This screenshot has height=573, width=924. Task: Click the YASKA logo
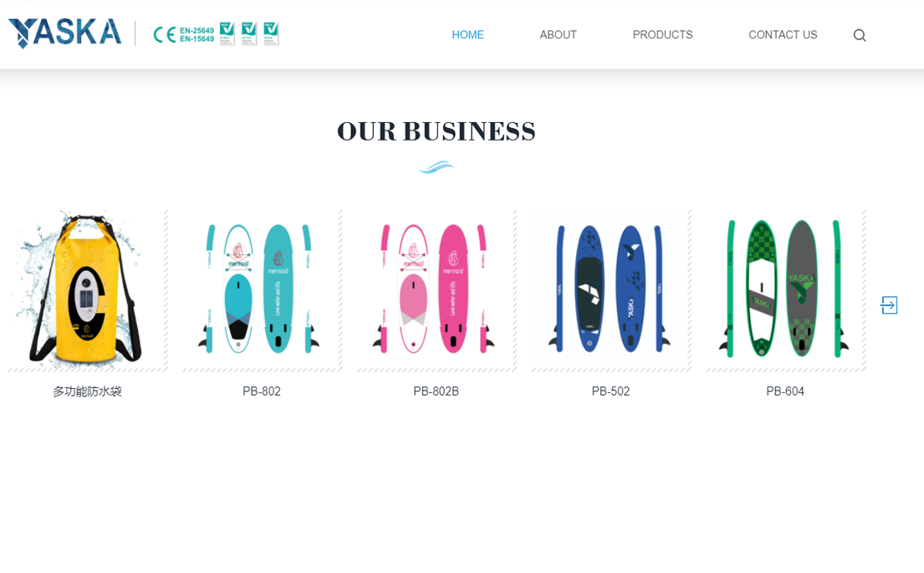65,33
